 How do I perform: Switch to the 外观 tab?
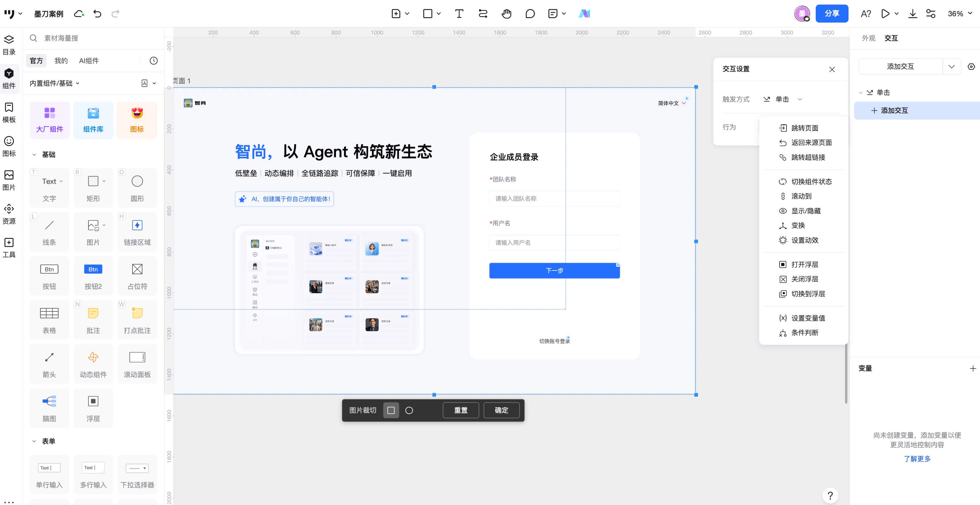(x=868, y=38)
